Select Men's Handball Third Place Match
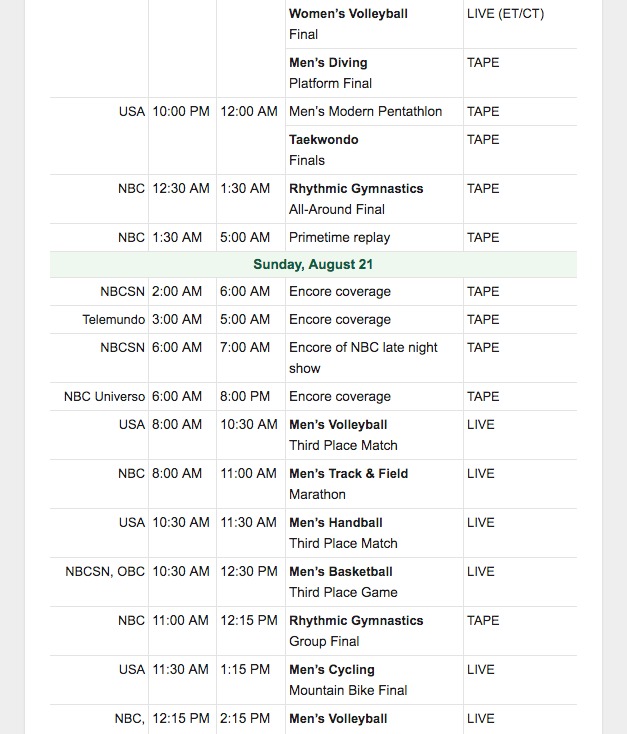This screenshot has height=734, width=627. pos(343,533)
